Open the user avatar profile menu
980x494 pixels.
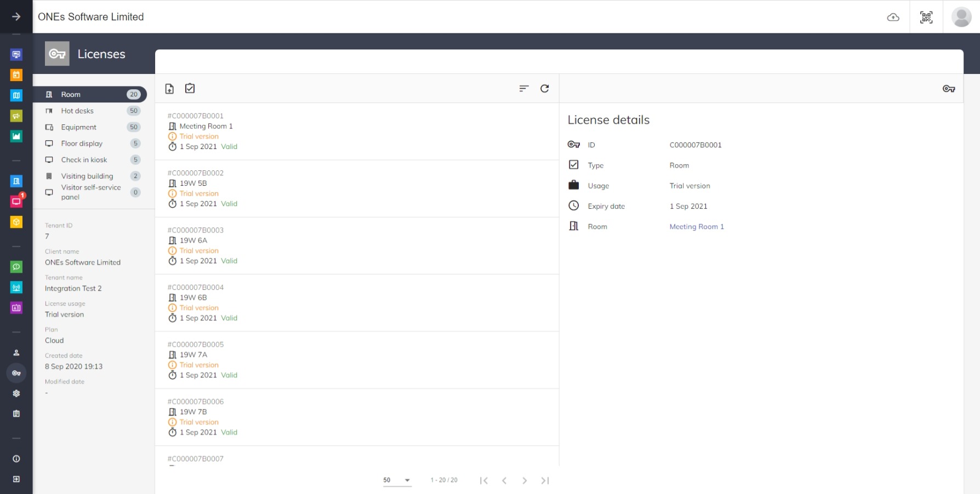(961, 17)
